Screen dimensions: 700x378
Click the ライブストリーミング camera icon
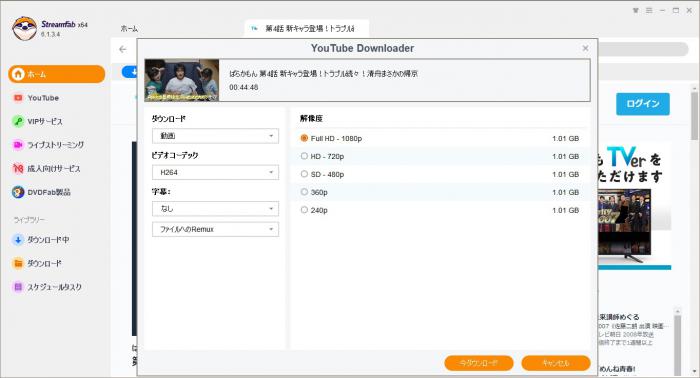(x=18, y=145)
